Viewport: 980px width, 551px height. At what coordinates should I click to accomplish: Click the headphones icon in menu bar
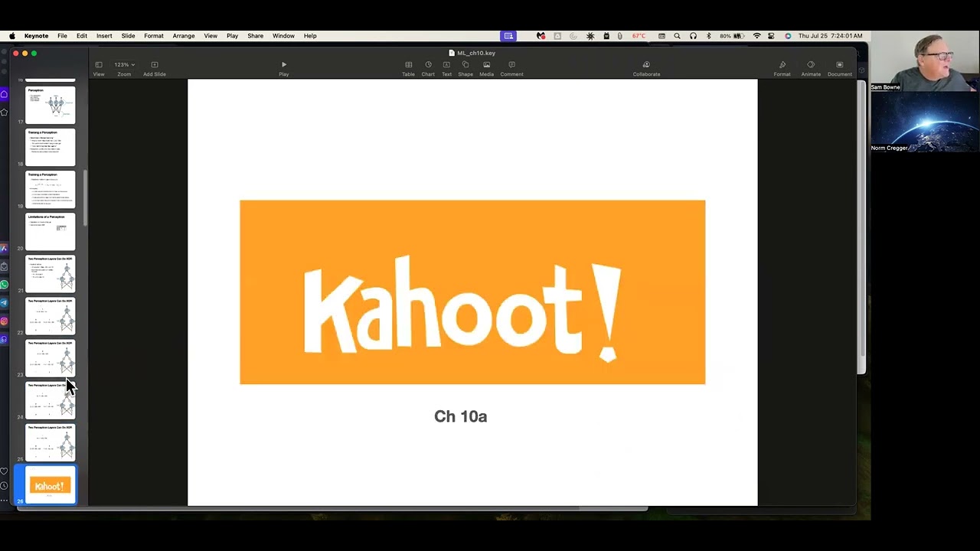pos(693,36)
